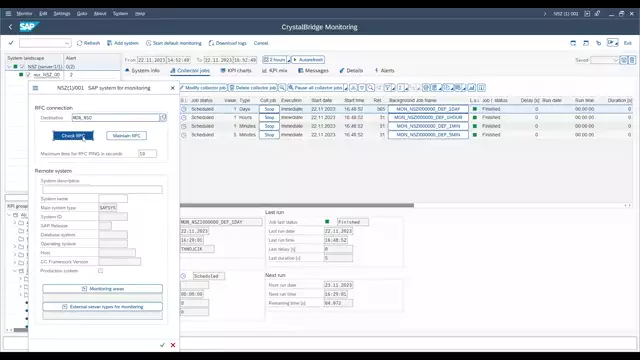Switch to the Alerts tab

point(384,71)
